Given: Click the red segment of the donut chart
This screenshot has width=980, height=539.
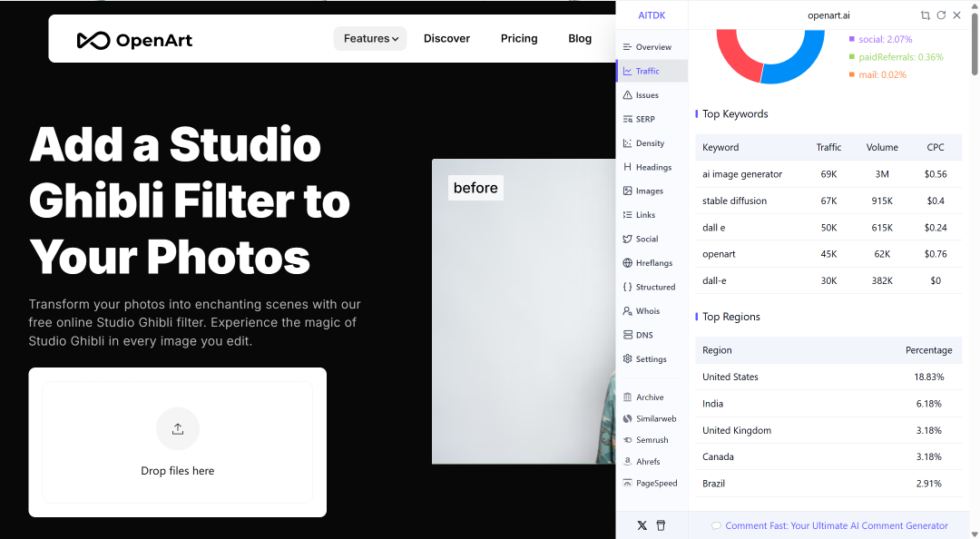Looking at the screenshot, I should (738, 59).
